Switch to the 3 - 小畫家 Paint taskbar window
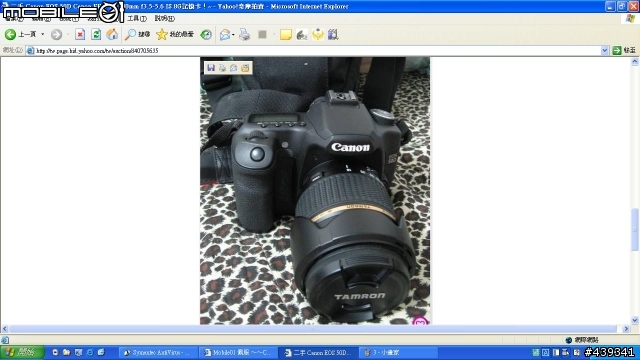This screenshot has height=360, width=640. tap(398, 353)
